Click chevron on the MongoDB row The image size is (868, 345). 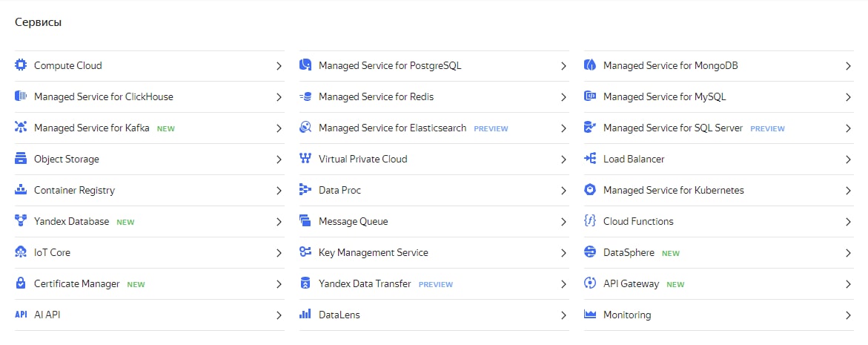point(848,66)
